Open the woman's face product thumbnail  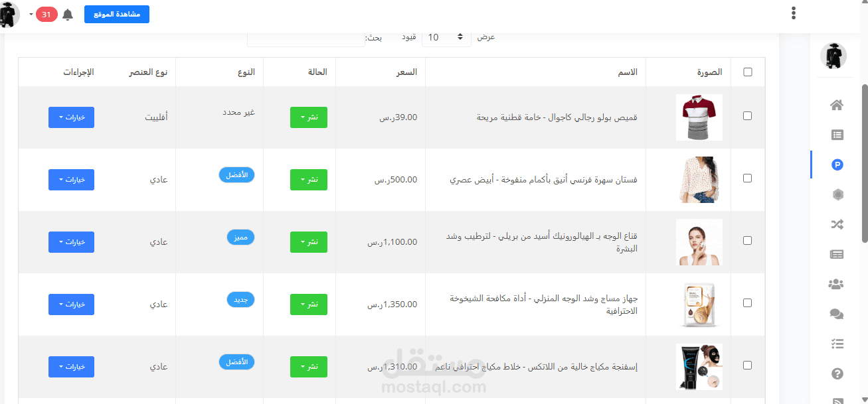[699, 242]
